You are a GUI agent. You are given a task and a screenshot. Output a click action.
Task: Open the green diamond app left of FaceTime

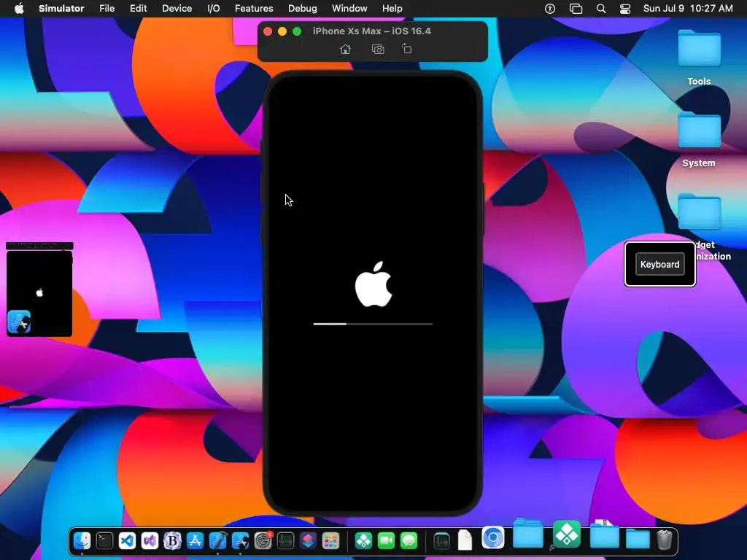(363, 541)
